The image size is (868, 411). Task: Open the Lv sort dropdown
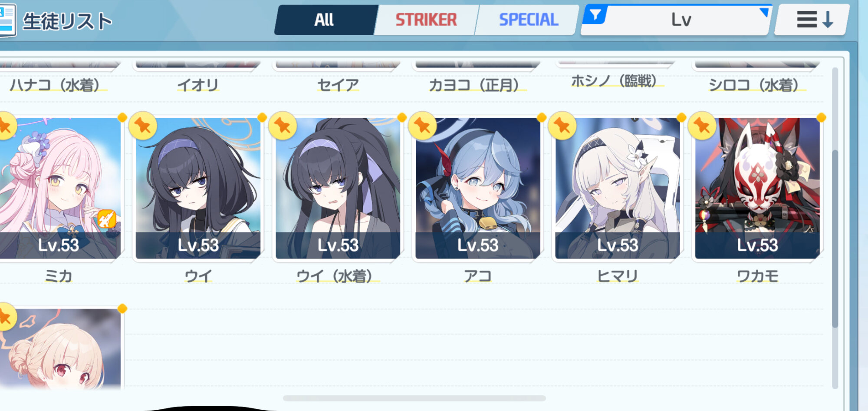676,20
